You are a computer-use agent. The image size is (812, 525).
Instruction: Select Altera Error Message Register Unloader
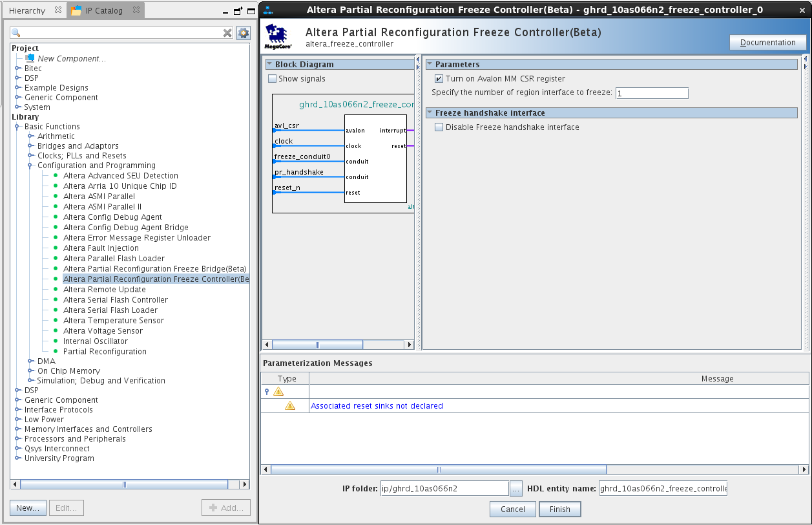point(137,238)
